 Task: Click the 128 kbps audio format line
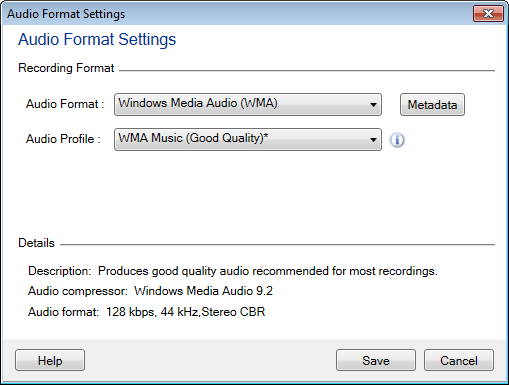click(x=147, y=312)
